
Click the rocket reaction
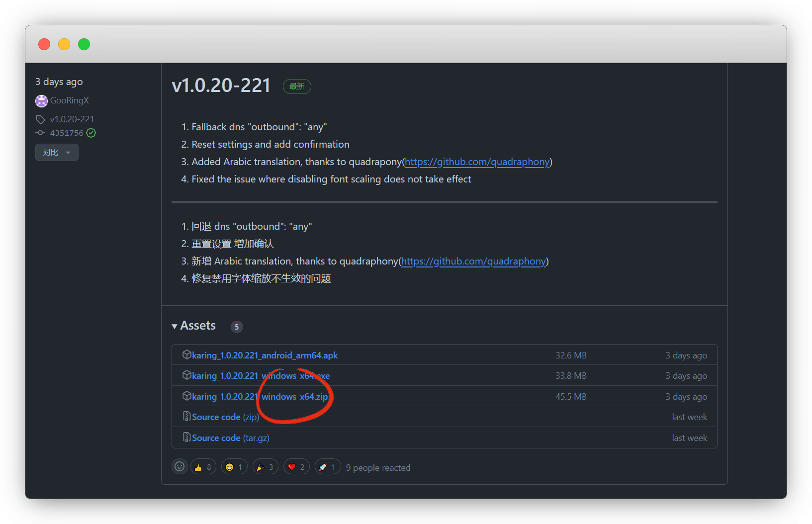coord(328,467)
